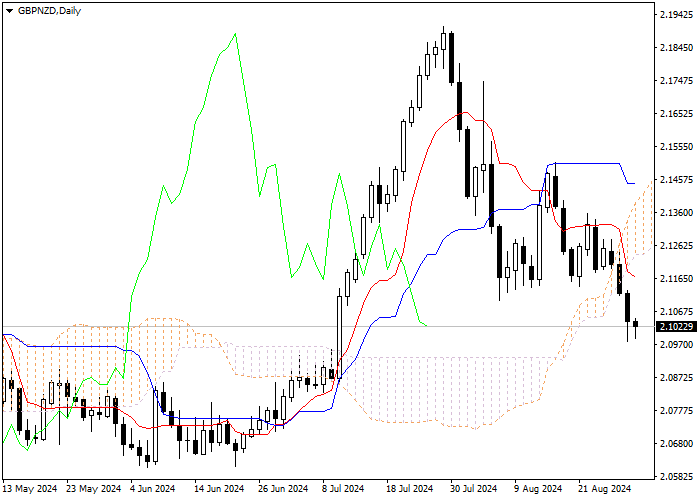Click the gray horizontal current price line

point(328,326)
